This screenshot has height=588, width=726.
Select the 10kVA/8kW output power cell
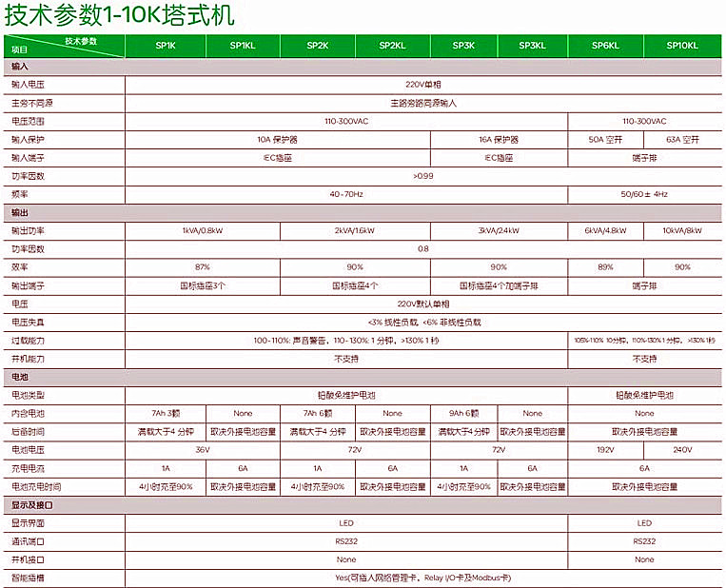(x=682, y=231)
